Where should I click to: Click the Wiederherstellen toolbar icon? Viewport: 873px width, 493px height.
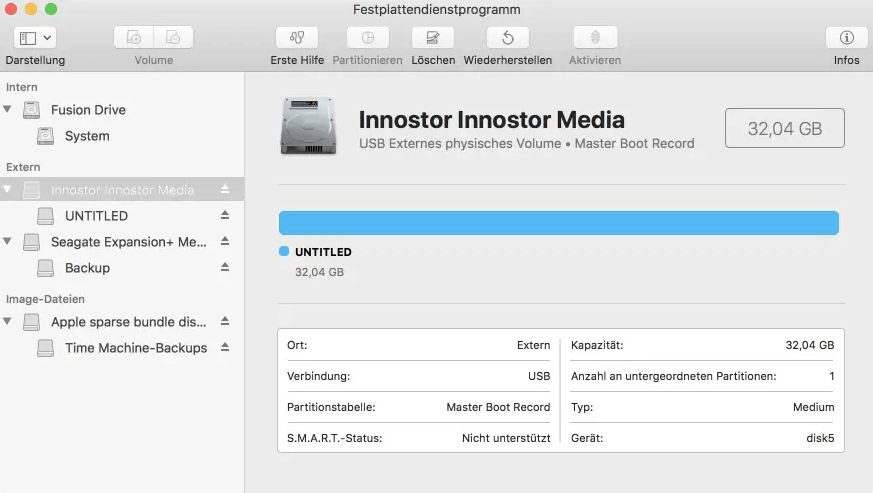(x=507, y=37)
